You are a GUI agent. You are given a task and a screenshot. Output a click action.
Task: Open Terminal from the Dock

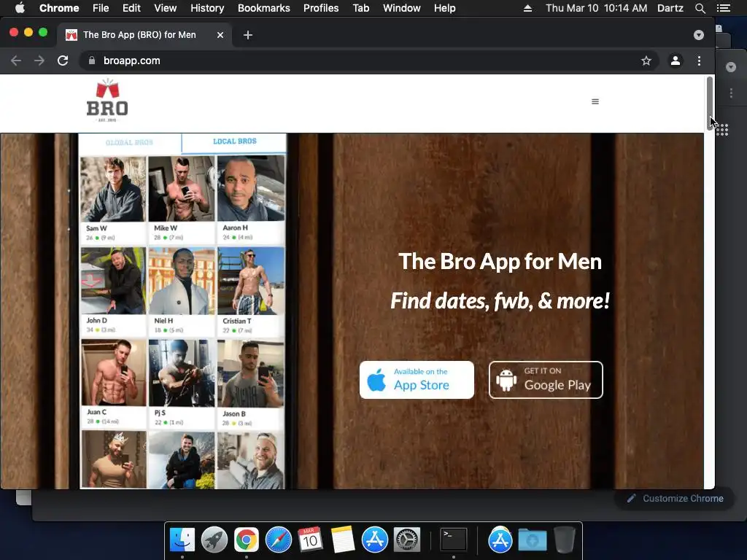(x=453, y=540)
